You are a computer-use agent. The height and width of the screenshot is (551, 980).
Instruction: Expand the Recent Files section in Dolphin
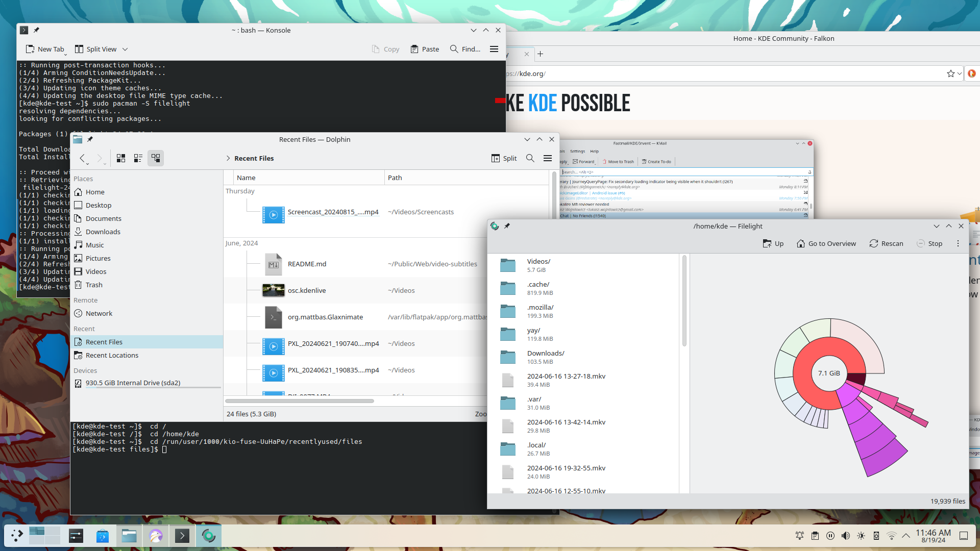229,158
